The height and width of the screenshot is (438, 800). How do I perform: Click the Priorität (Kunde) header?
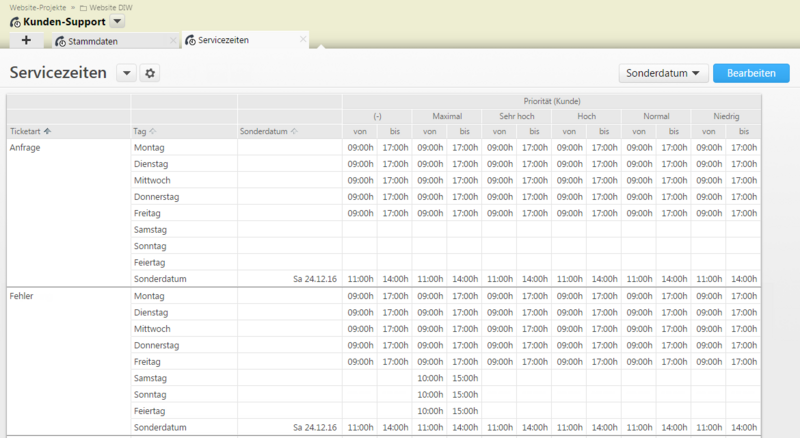[x=552, y=101]
